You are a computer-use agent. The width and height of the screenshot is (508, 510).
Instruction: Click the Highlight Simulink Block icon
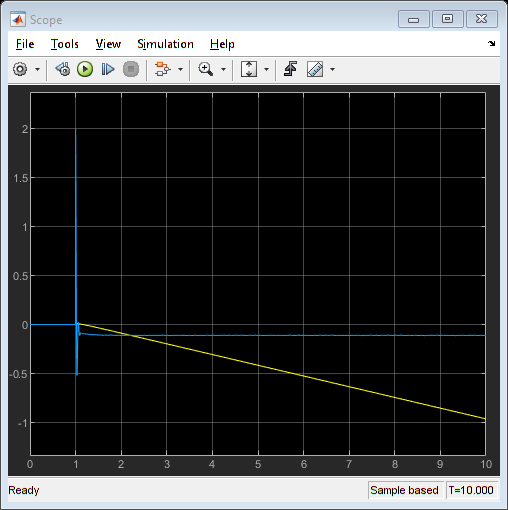(x=162, y=69)
